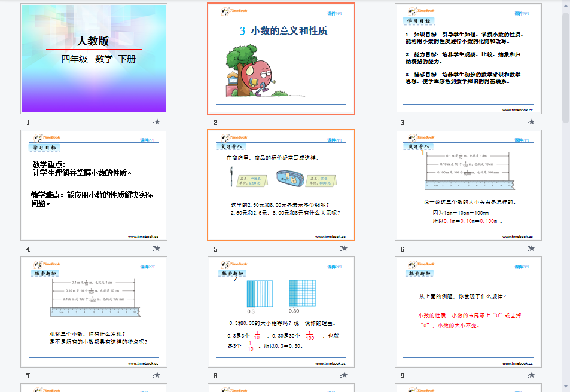Screen dimensions: 570x392
Task: Click the animation star icon under slide 5
Action: [x=343, y=249]
